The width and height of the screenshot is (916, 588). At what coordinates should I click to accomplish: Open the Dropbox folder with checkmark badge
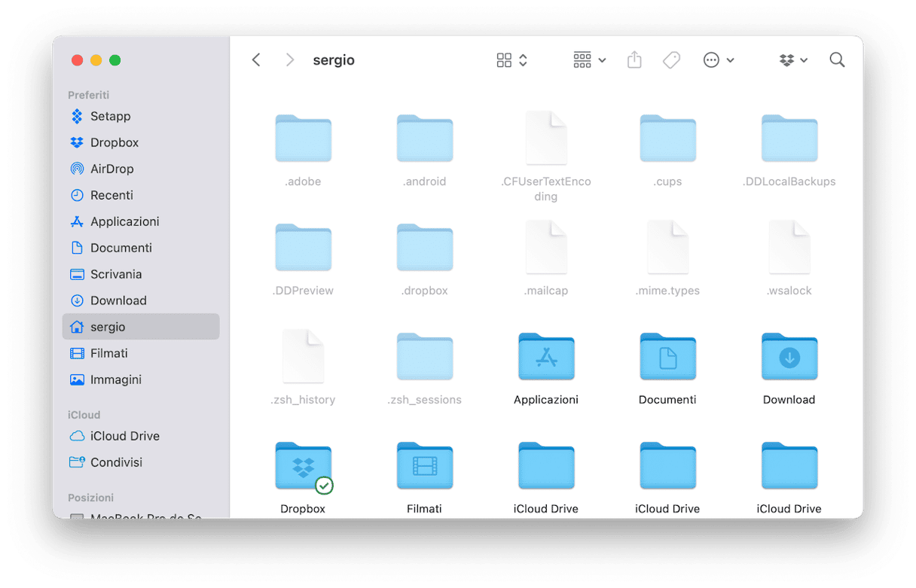click(303, 467)
